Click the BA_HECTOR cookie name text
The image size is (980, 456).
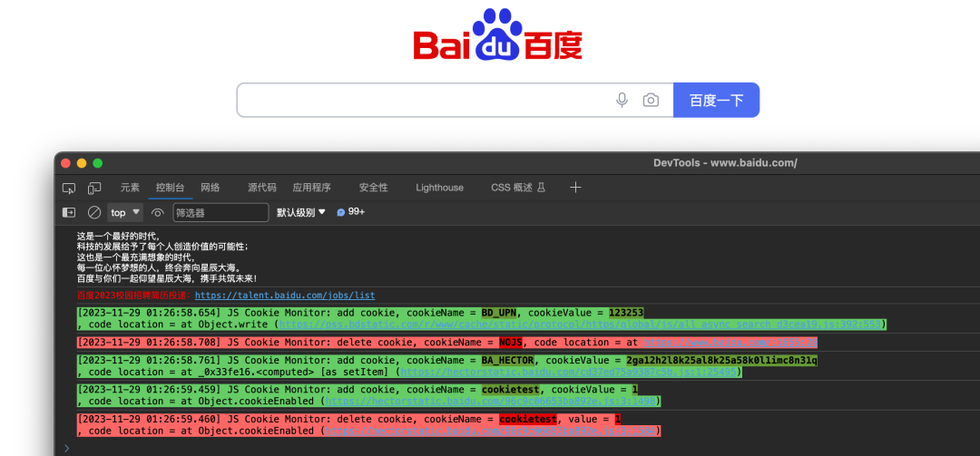505,361
